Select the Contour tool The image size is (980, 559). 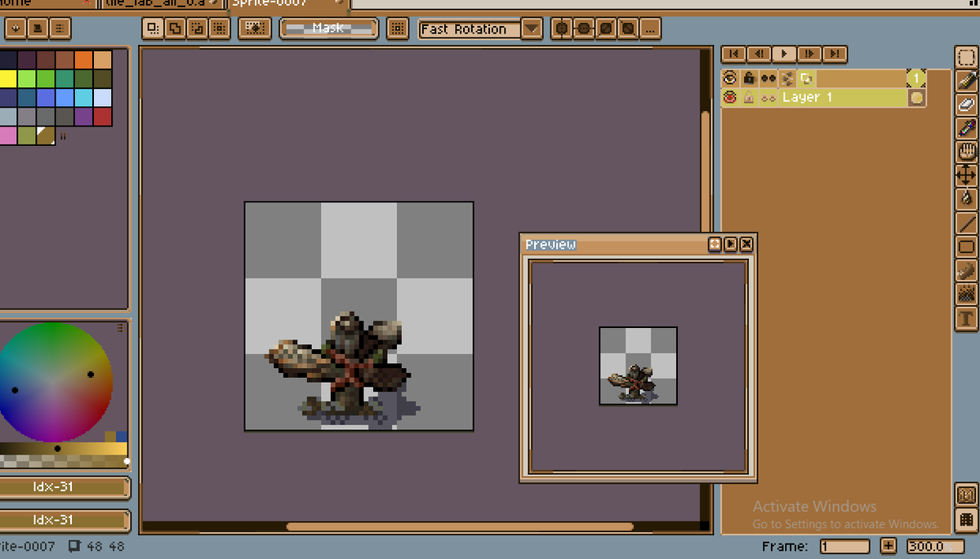(x=967, y=270)
